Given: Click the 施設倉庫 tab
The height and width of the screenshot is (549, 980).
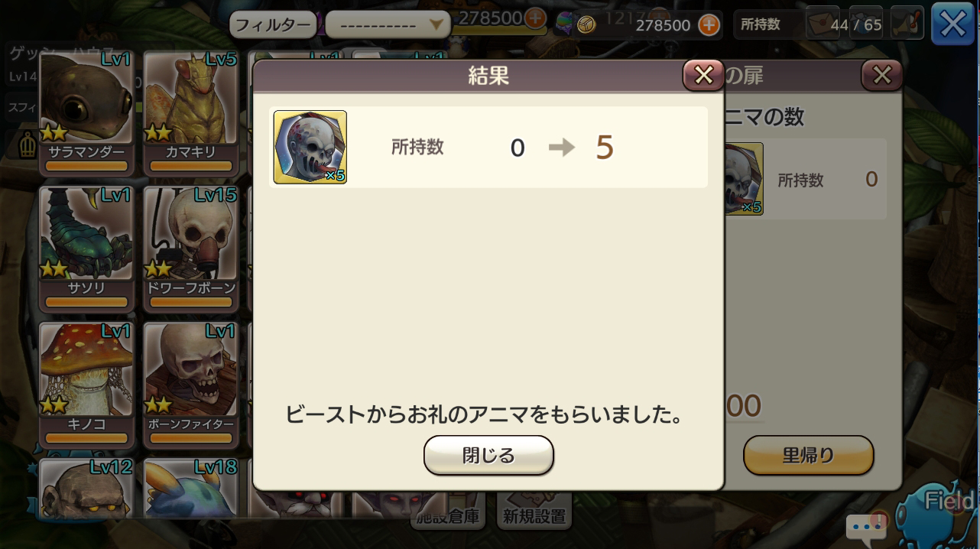Looking at the screenshot, I should click(449, 516).
